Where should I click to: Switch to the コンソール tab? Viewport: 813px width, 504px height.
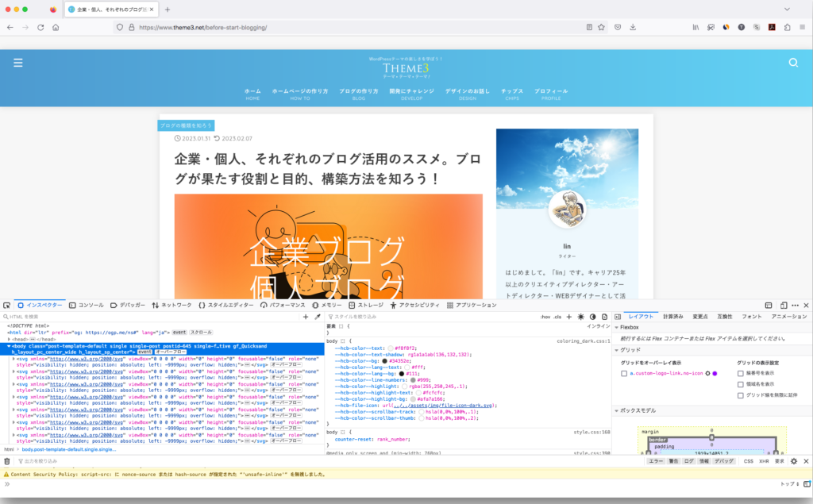click(87, 306)
